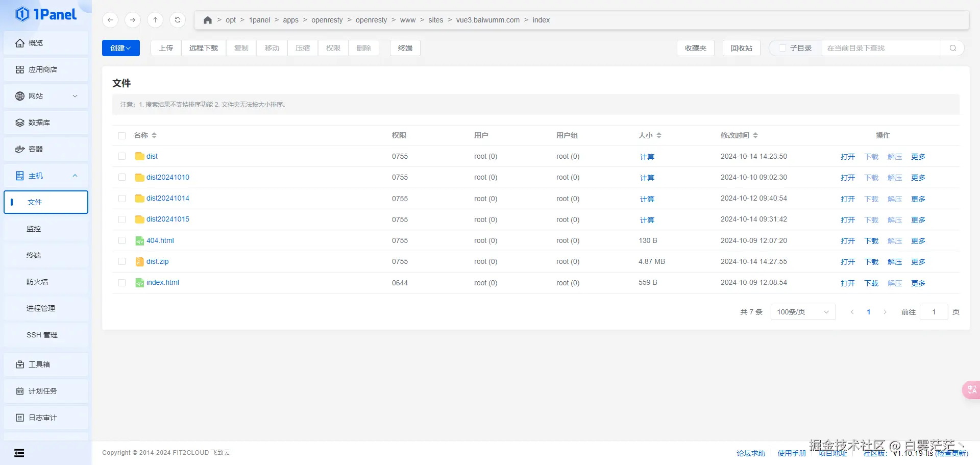Screen dimensions: 980x465
Task: Click vue3.baiwumm.com in the breadcrumb path
Action: 488,20
